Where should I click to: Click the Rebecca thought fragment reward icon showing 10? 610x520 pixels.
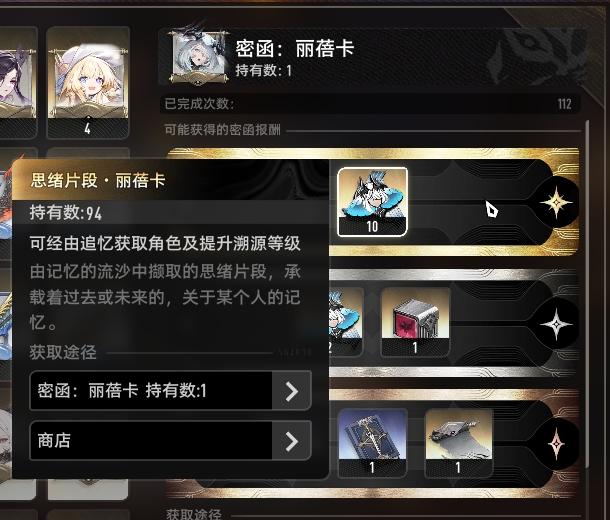click(372, 201)
